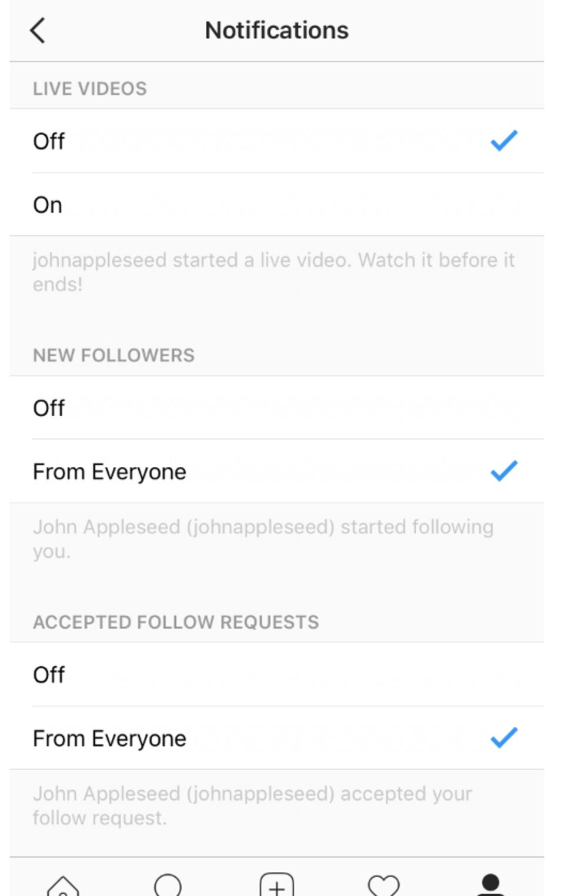Set Accepted Follow Requests to Off
Screen dimensions: 588x896
click(x=49, y=675)
